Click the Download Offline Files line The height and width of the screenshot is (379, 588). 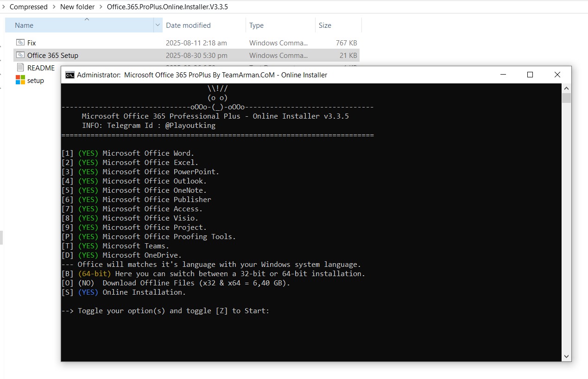[x=176, y=283]
